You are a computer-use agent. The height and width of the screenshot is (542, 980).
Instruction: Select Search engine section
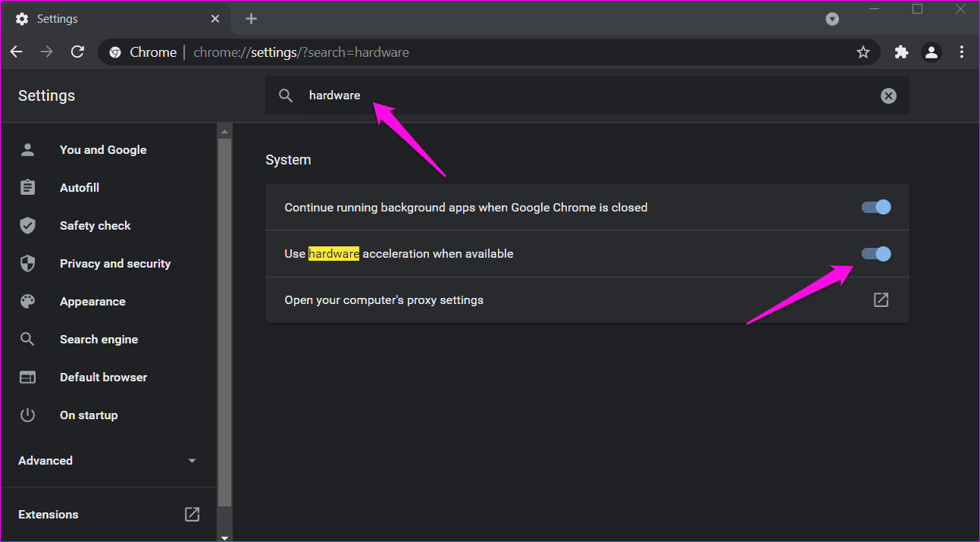[x=99, y=339]
